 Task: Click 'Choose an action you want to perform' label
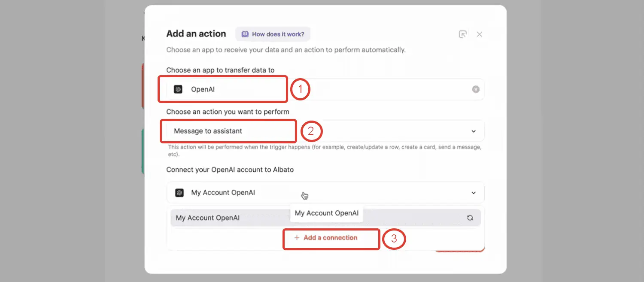pos(228,112)
